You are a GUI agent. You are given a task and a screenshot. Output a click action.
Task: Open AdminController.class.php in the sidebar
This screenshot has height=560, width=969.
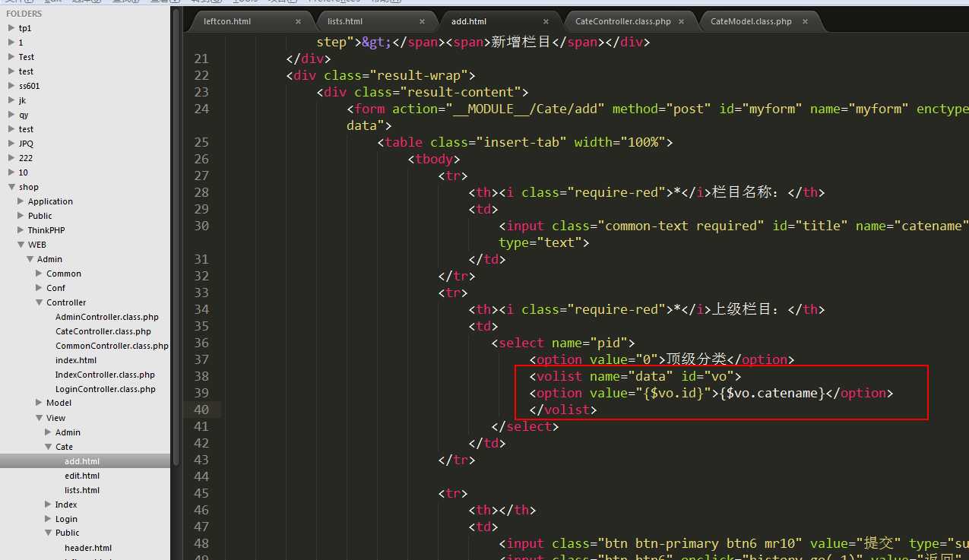pyautogui.click(x=107, y=317)
